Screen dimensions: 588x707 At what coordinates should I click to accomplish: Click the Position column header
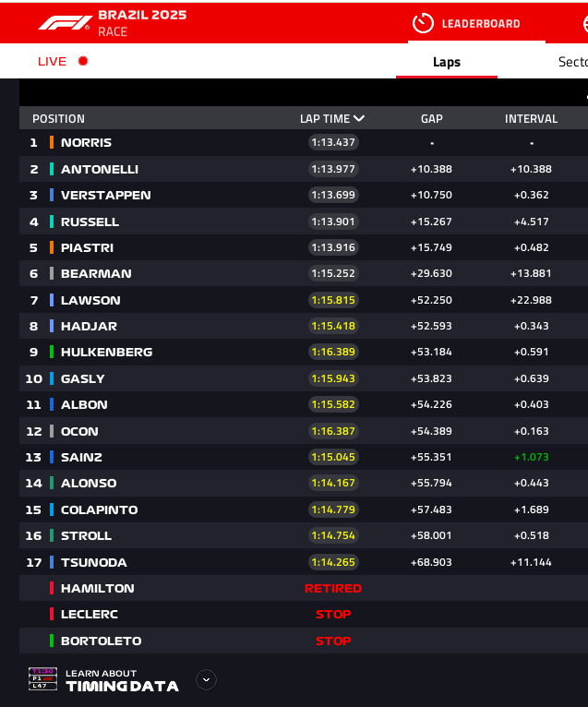(x=58, y=118)
